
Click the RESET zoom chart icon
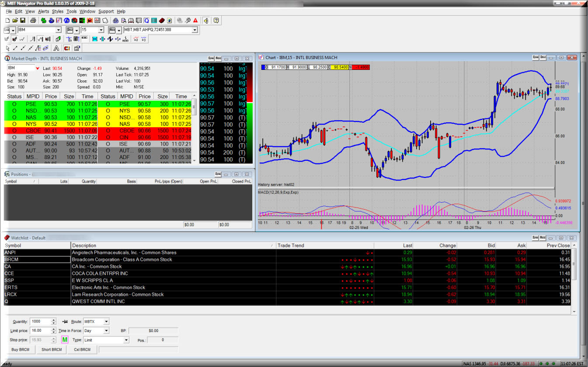point(125,39)
